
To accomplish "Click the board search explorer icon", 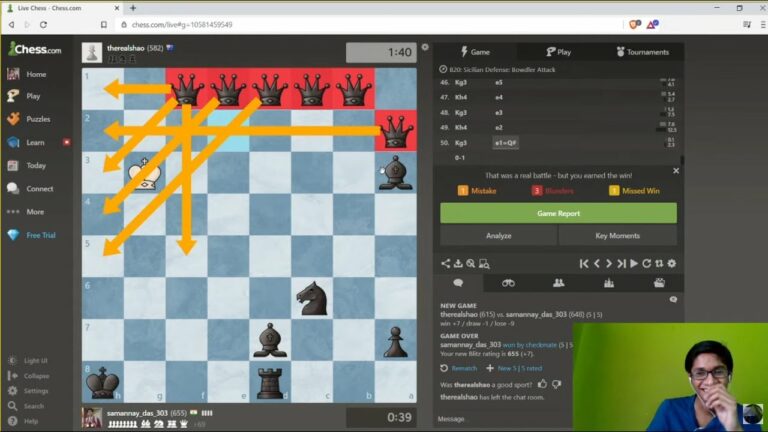I will (x=484, y=264).
